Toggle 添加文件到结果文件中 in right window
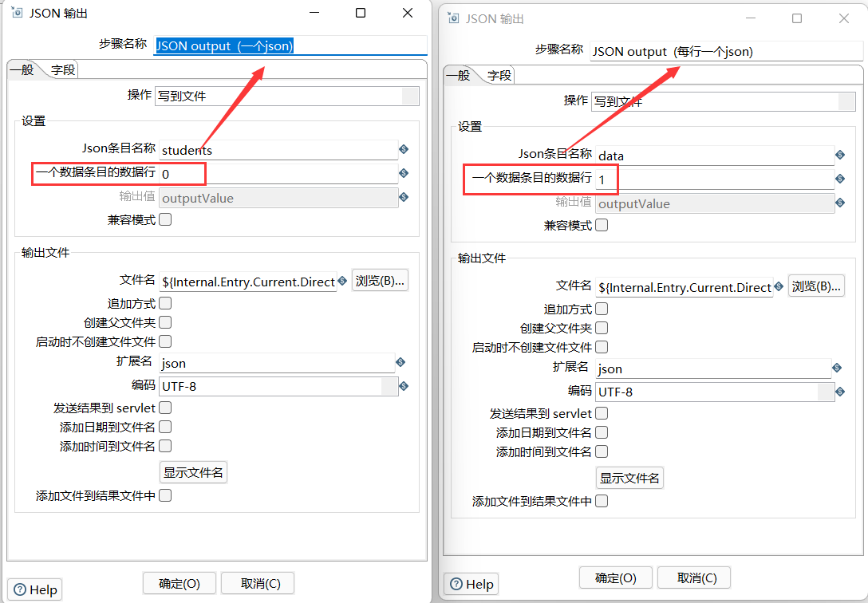 pos(602,501)
